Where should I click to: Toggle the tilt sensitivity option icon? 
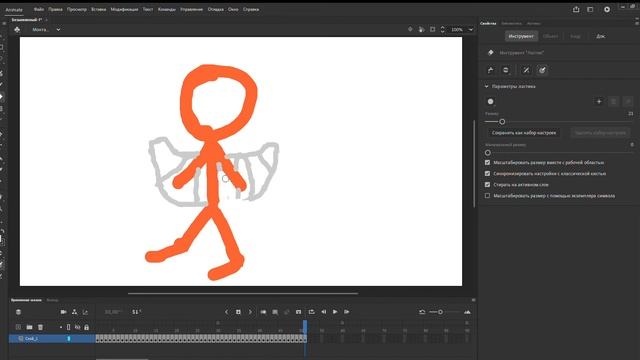pyautogui.click(x=542, y=70)
